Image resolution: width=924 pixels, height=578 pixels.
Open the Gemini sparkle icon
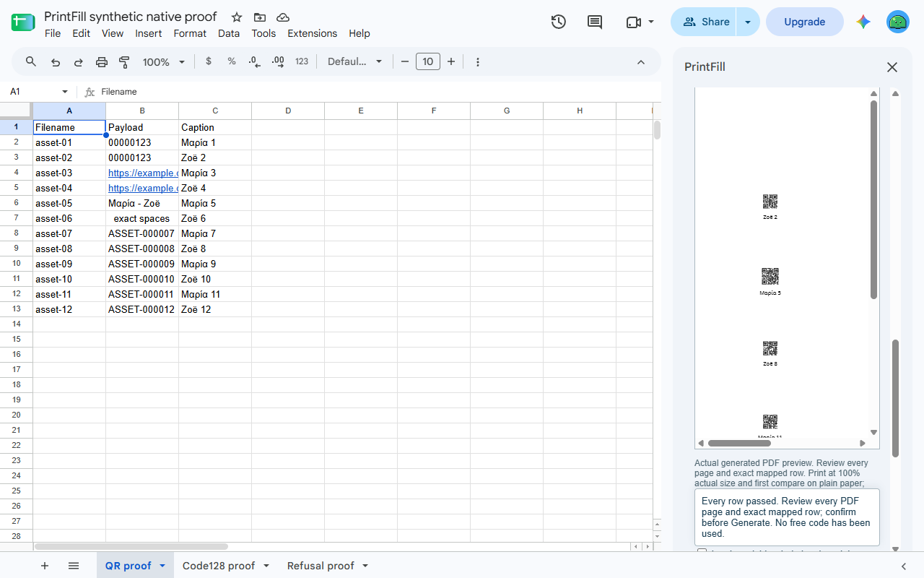(x=863, y=22)
